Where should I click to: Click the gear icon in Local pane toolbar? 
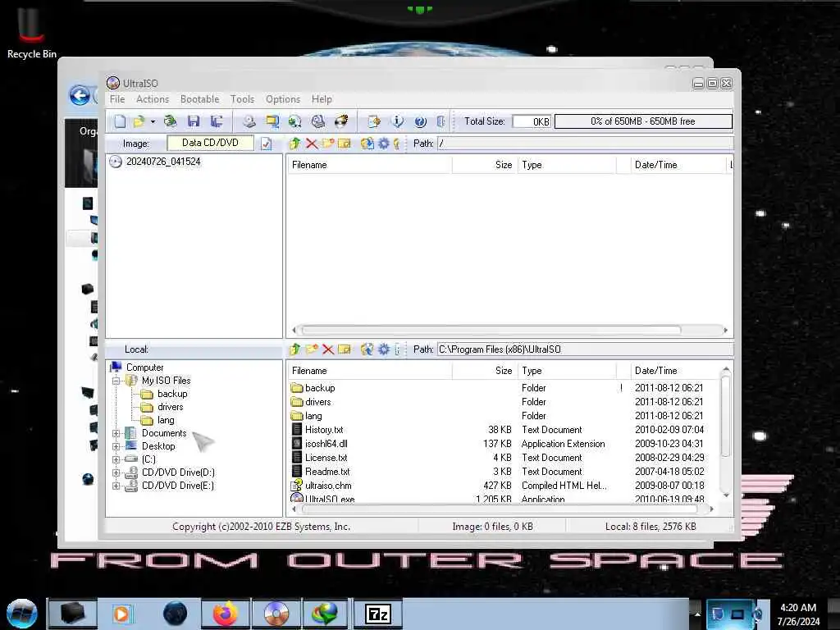point(384,349)
